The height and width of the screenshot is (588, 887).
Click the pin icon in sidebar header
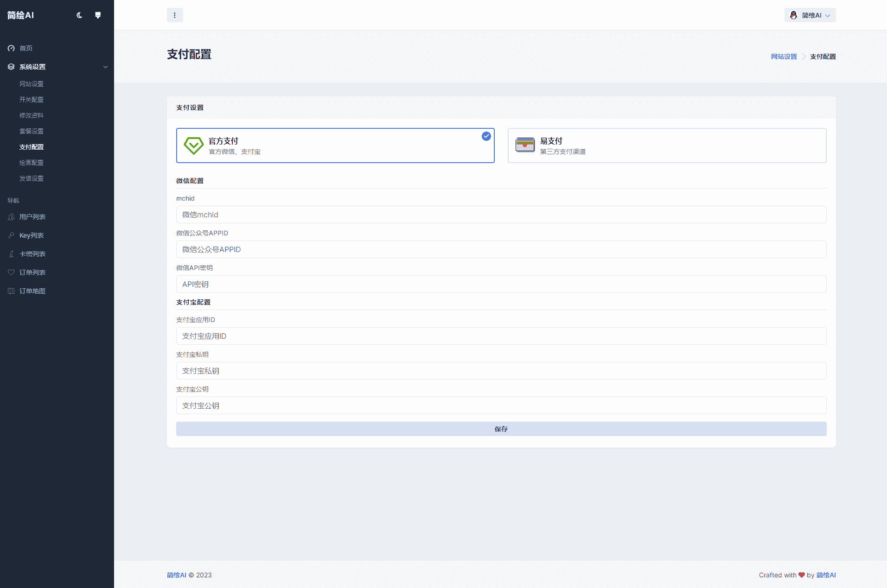(98, 15)
